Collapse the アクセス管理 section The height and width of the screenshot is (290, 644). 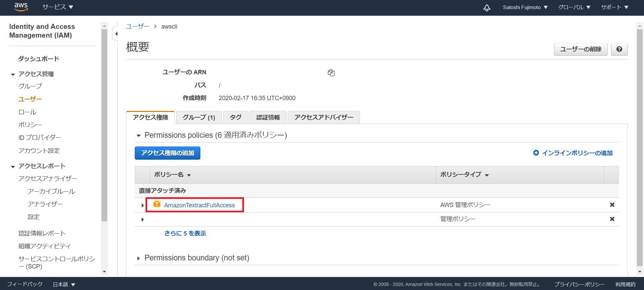(x=13, y=74)
